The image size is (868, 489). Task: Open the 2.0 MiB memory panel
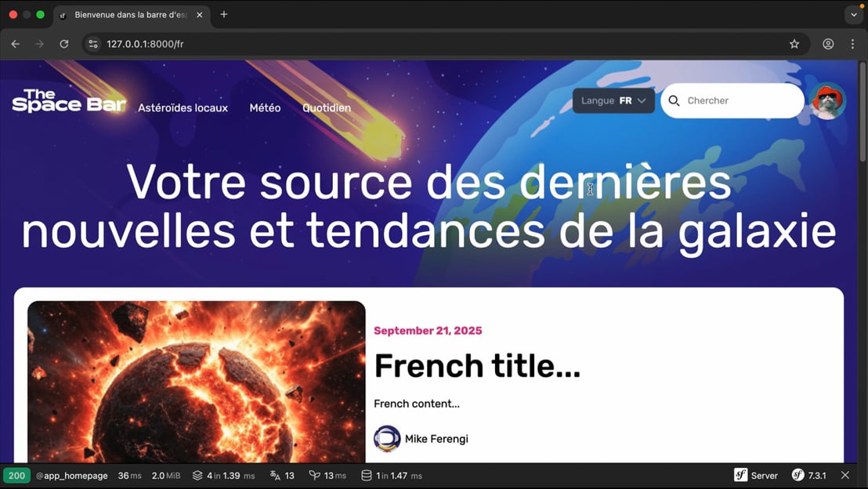point(166,476)
